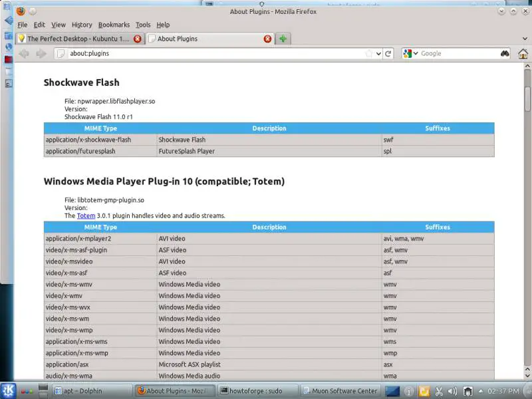
Task: Click the page identity icon in address bar
Action: (61, 53)
